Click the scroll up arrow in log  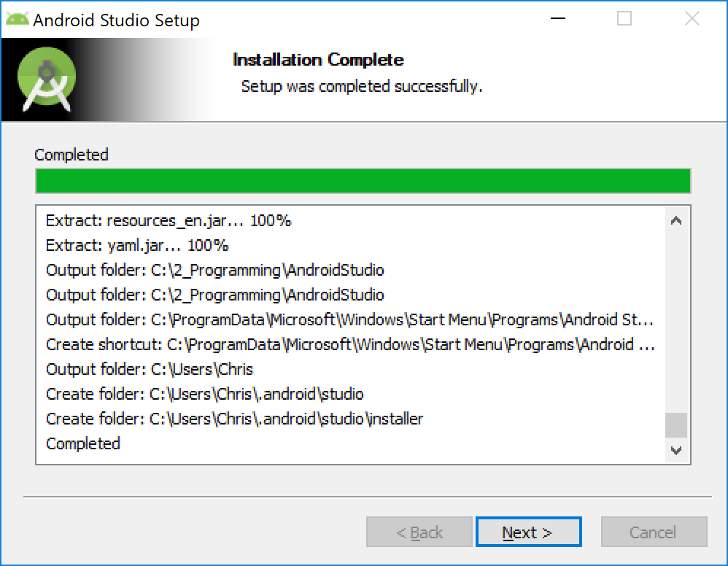[x=676, y=220]
